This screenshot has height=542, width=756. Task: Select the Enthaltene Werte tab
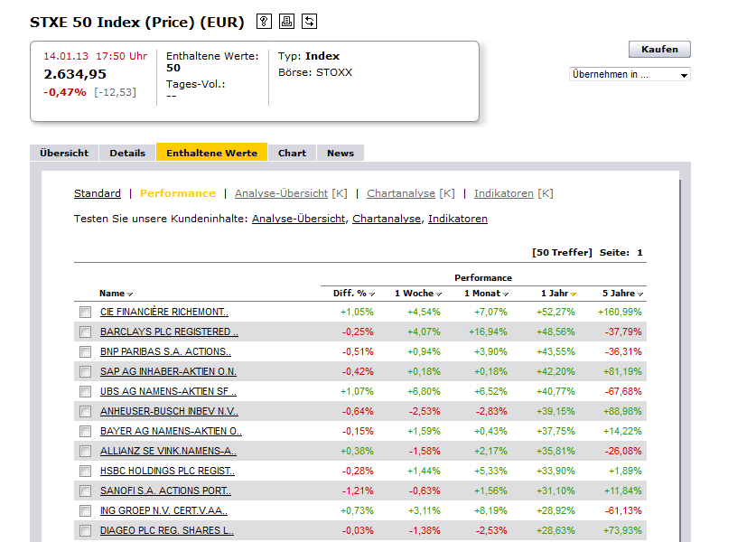click(211, 153)
